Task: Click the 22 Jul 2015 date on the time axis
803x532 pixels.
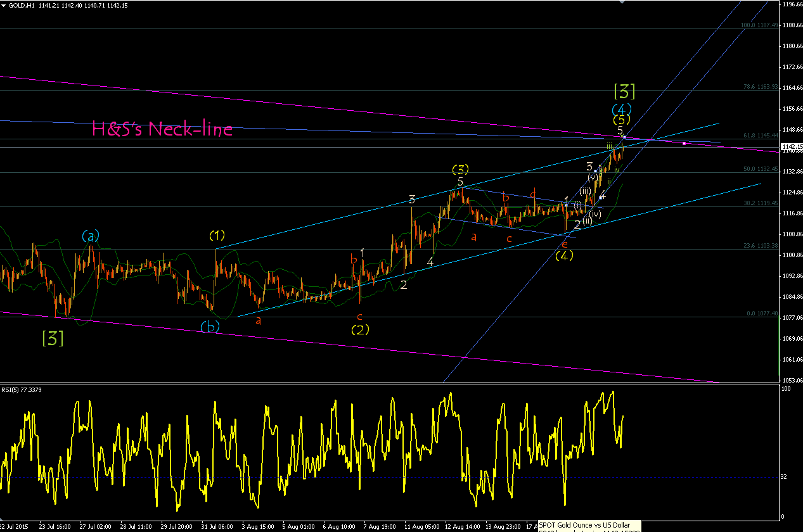Action: tap(14, 526)
